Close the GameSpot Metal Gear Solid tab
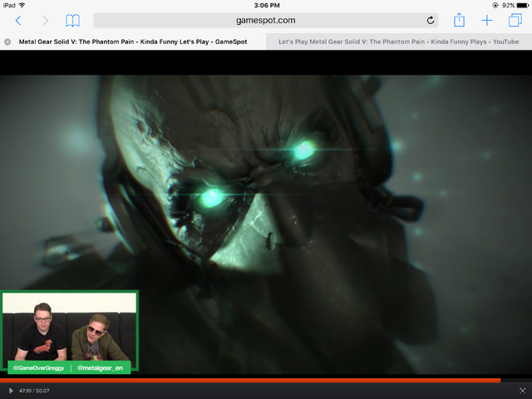The height and width of the screenshot is (399, 532). pos(7,42)
